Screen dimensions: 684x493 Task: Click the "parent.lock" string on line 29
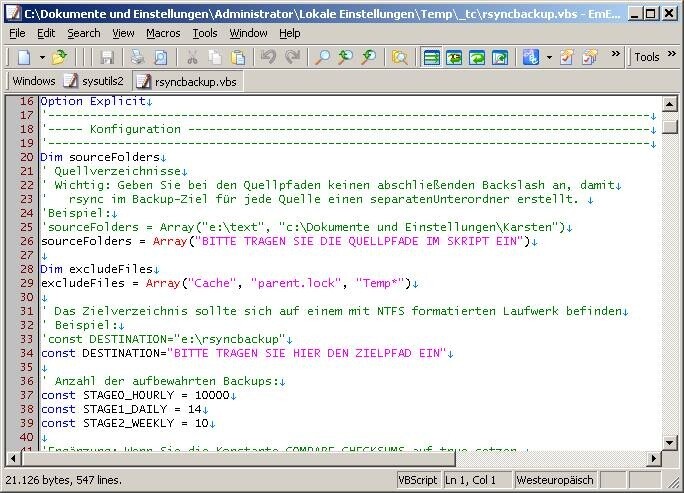tap(296, 283)
